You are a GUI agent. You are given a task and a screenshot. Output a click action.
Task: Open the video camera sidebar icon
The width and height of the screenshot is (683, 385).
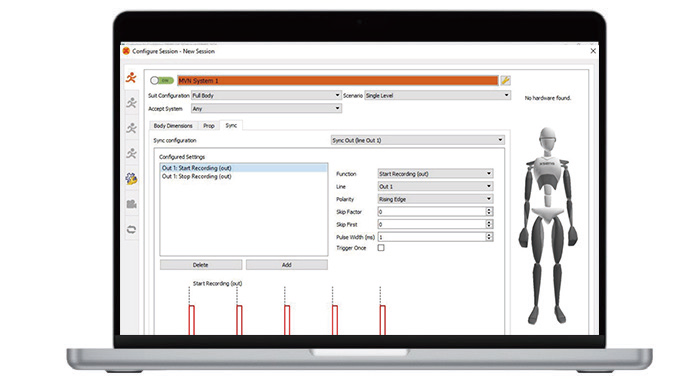point(131,204)
